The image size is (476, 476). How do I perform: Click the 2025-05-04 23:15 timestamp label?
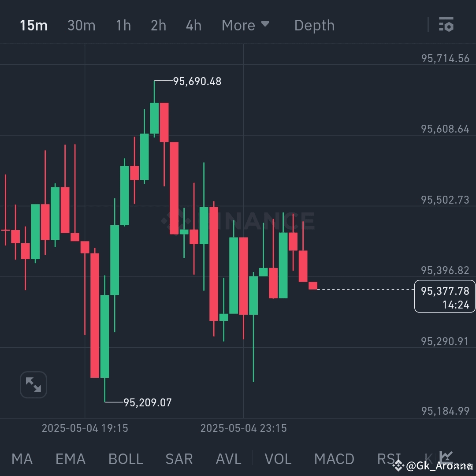coord(243,428)
